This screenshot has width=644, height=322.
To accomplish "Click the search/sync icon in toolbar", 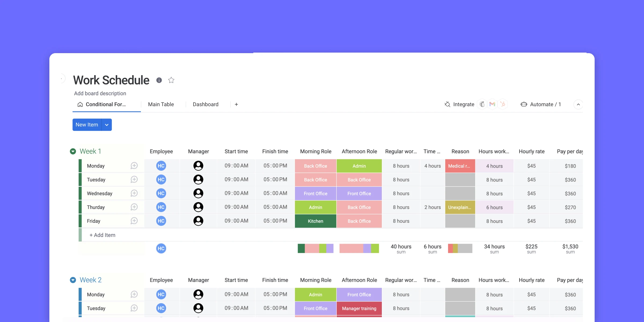I will (x=447, y=104).
